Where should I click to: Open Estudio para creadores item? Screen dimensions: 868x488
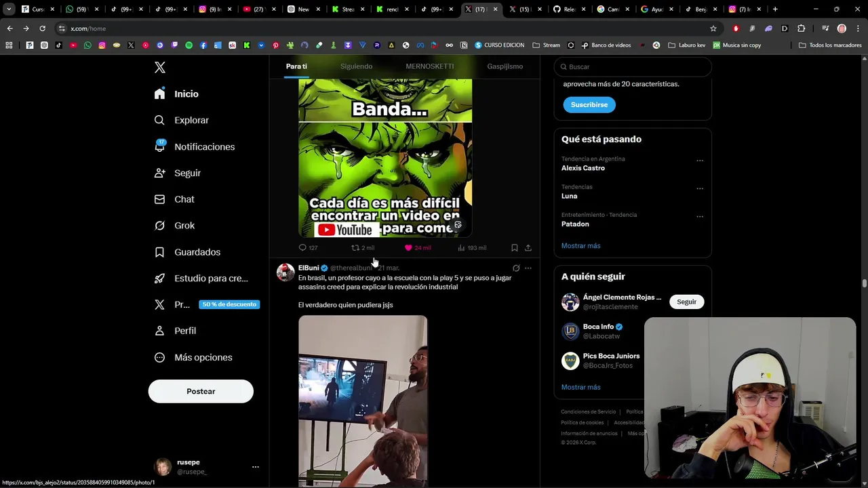coord(201,278)
